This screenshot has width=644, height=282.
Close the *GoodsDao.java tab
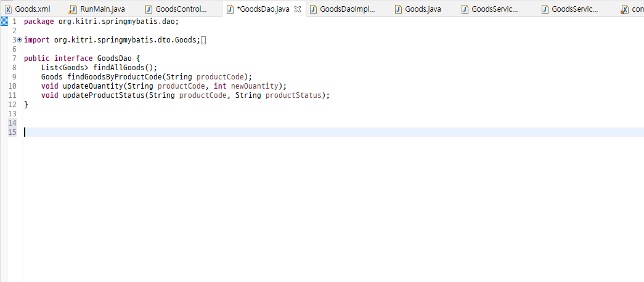[x=298, y=9]
